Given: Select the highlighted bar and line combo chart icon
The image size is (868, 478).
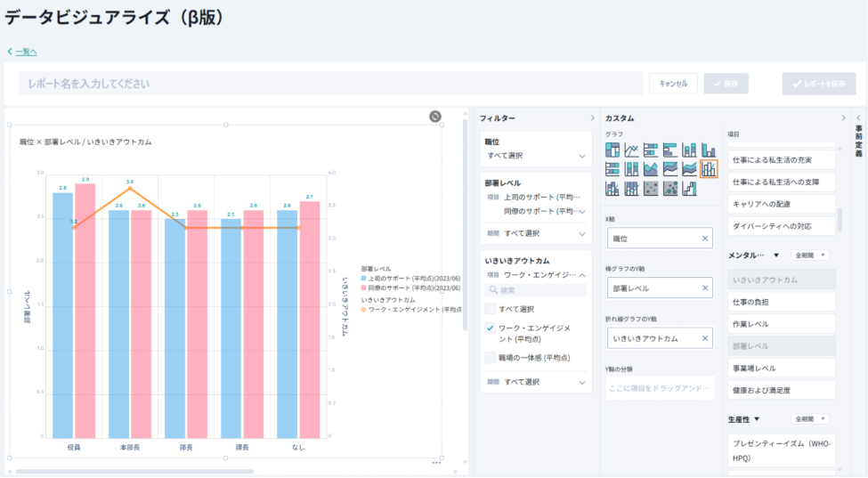Looking at the screenshot, I should 709,169.
